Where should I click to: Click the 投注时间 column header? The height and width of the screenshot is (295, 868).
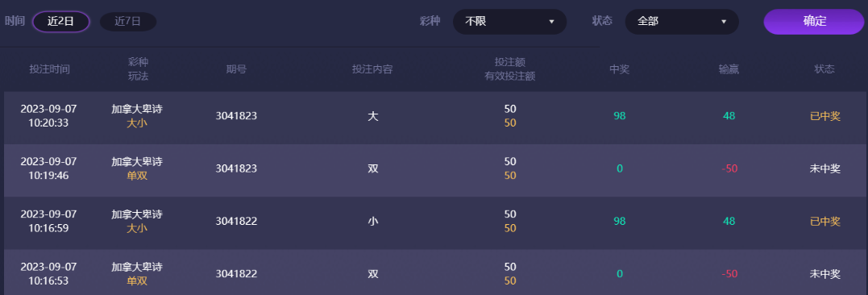point(50,69)
